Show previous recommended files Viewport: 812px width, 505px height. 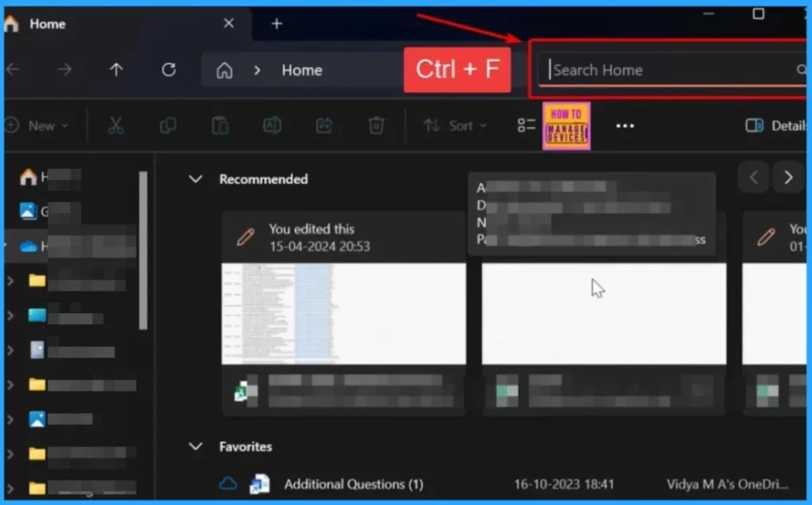click(x=753, y=178)
